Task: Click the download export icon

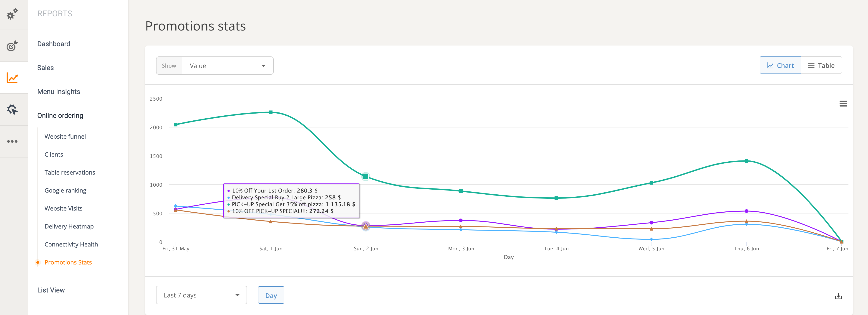Action: tap(838, 296)
